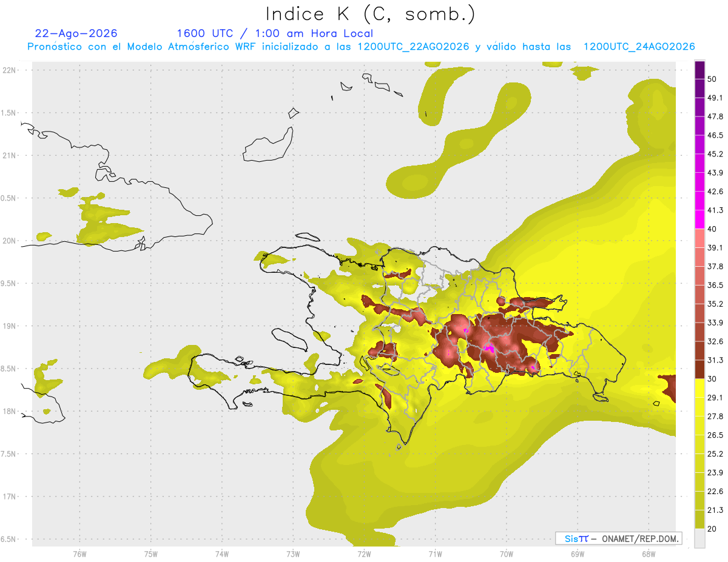728x562 pixels.
Task: Click the colorbar value 31.3
Action: pos(715,360)
